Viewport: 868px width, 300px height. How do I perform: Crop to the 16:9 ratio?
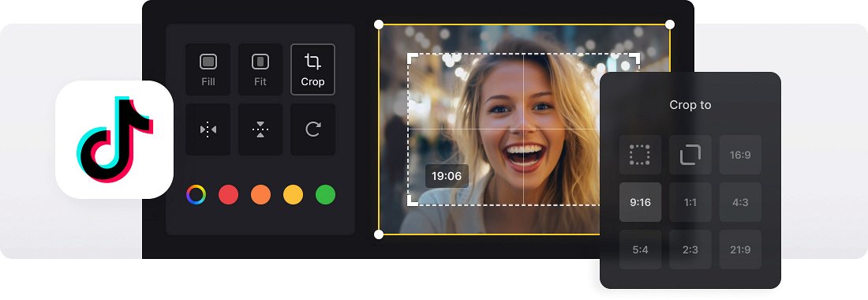(740, 155)
